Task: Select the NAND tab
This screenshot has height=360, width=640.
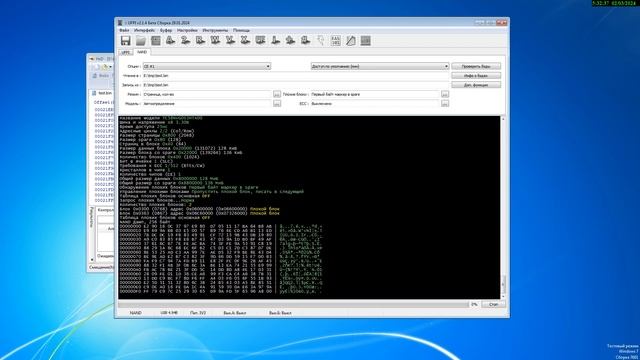Action: (142, 52)
